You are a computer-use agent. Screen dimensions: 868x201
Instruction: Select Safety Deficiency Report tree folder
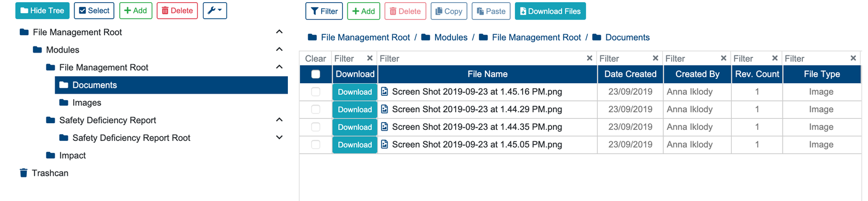[x=107, y=120]
